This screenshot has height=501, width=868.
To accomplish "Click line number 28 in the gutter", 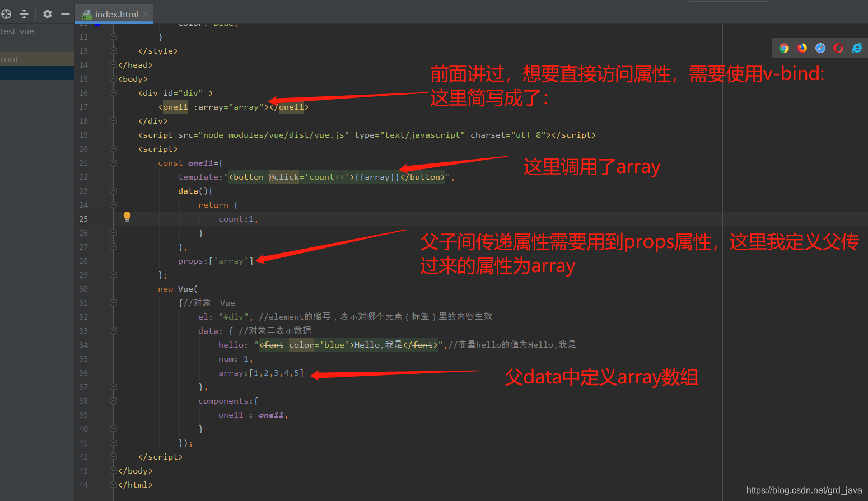I will [x=83, y=261].
